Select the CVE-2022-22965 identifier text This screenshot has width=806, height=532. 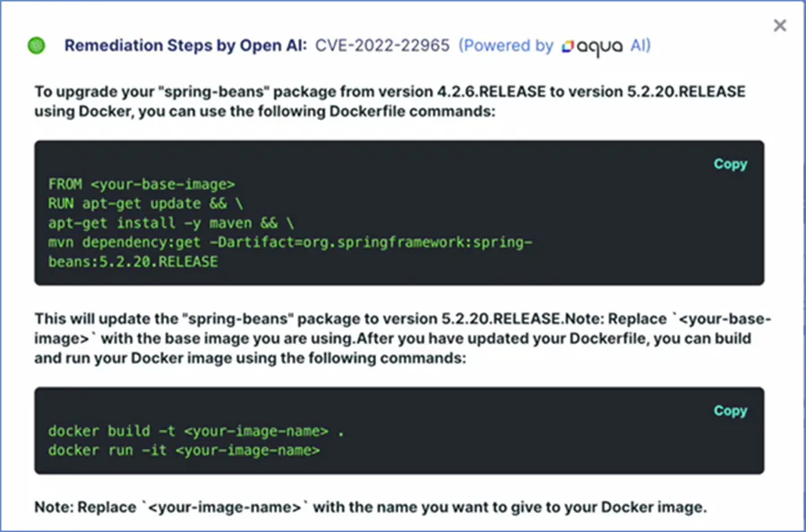(382, 46)
